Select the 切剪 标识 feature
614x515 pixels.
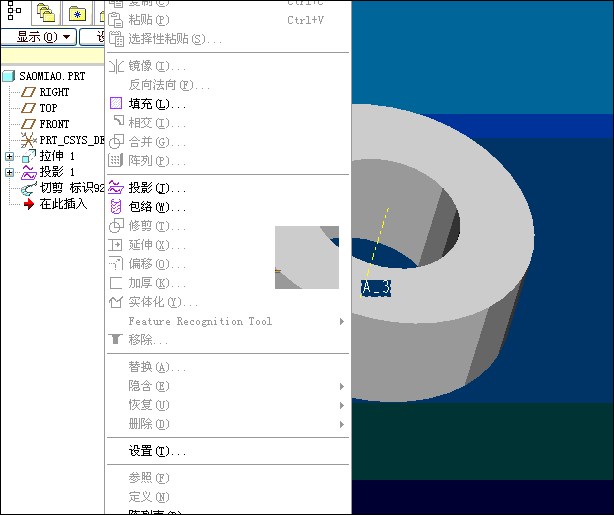[72, 188]
